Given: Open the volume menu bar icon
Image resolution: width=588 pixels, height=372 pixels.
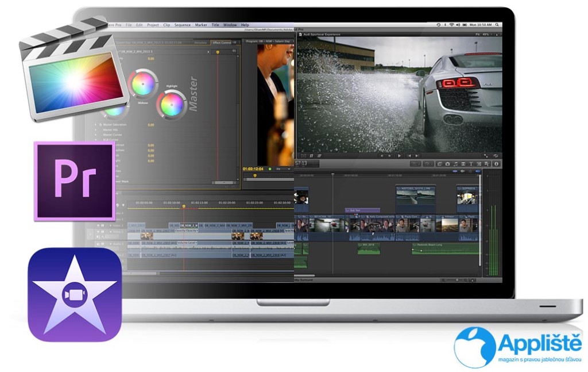Looking at the screenshot, I should [458, 25].
